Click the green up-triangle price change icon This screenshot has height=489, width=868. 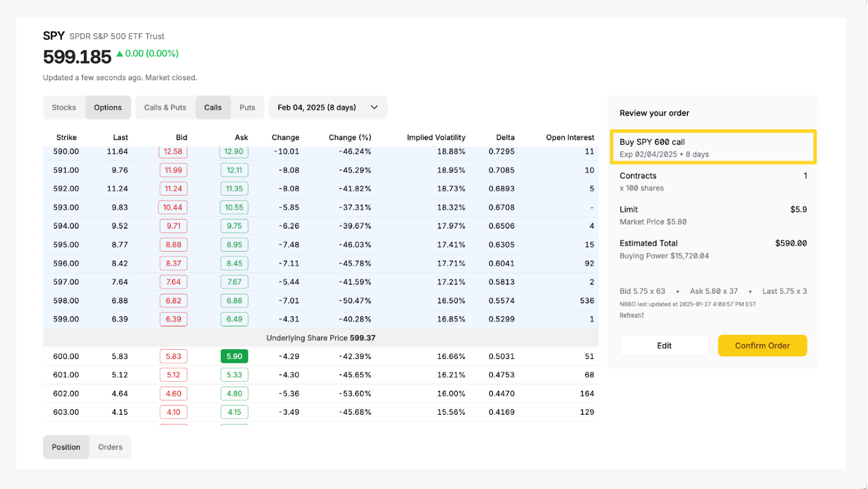(x=120, y=54)
